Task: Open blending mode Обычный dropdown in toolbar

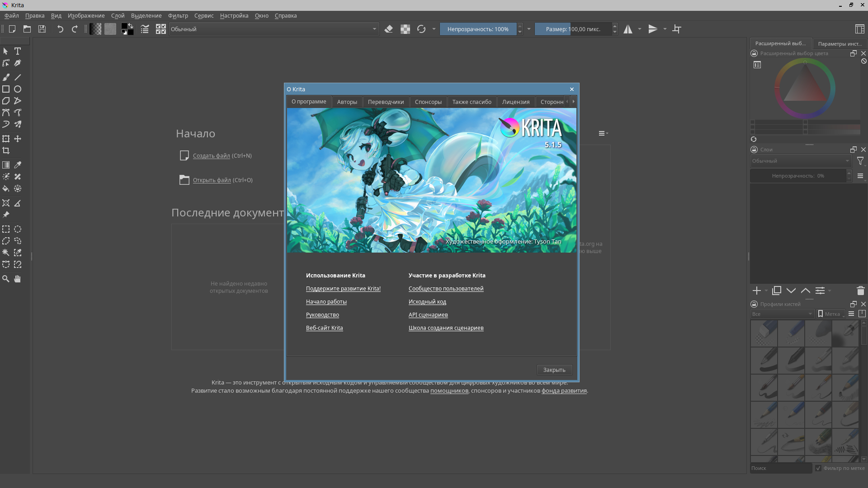Action: (274, 29)
